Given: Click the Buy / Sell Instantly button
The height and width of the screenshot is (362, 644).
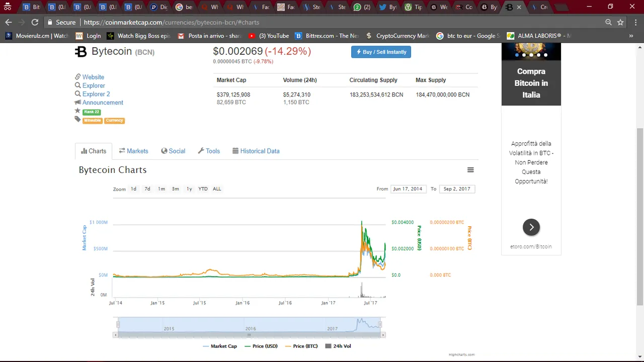Looking at the screenshot, I should (381, 52).
